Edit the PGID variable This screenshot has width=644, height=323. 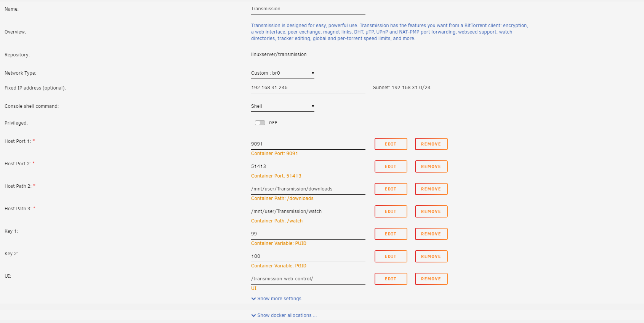coord(391,256)
